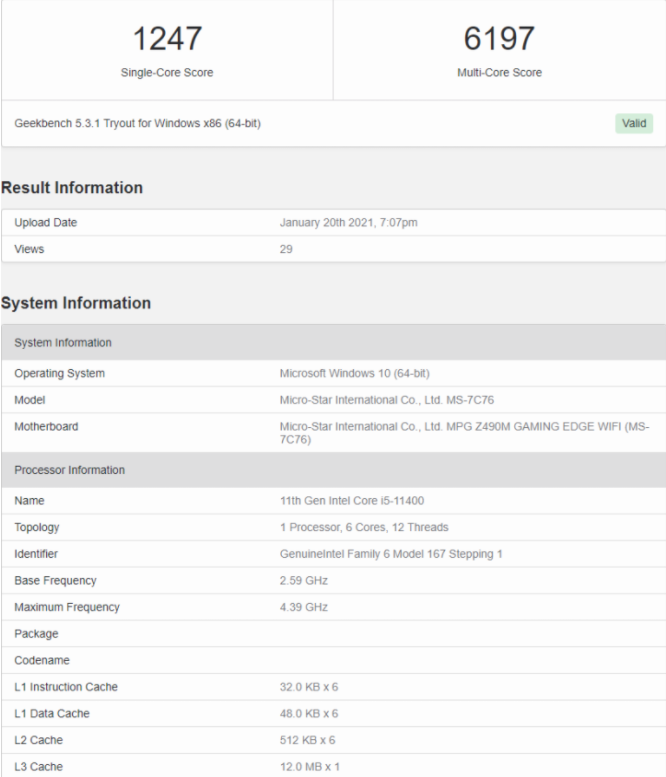
Task: Click the Maximum Frequency value 4.39 GHz
Action: point(303,607)
